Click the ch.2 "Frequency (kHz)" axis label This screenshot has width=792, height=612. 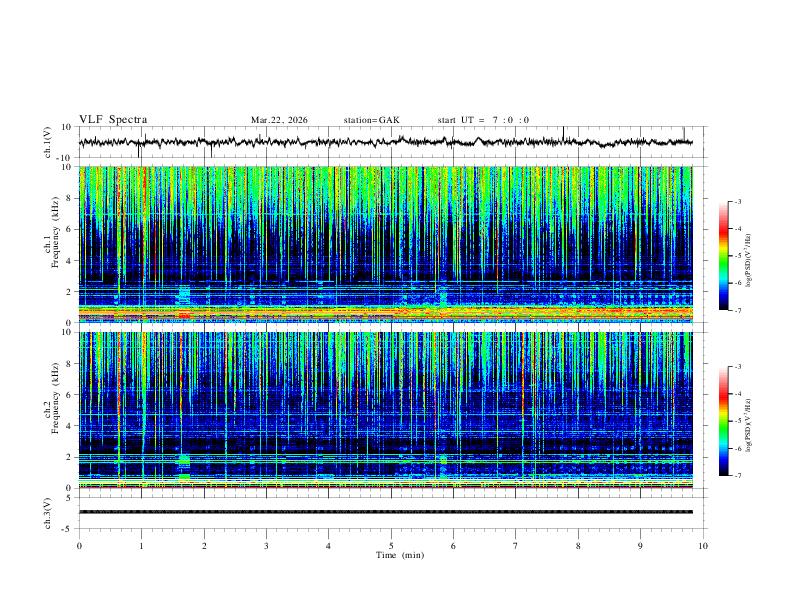55,398
